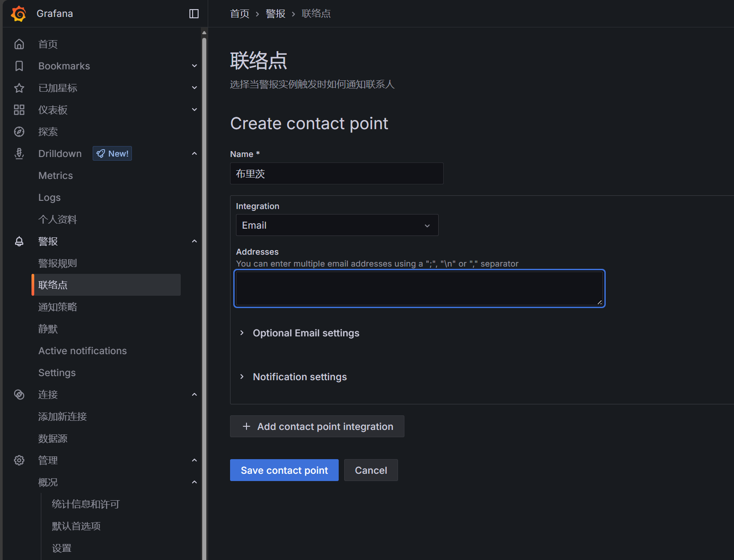
Task: Click the gear icon for 管理
Action: point(19,461)
